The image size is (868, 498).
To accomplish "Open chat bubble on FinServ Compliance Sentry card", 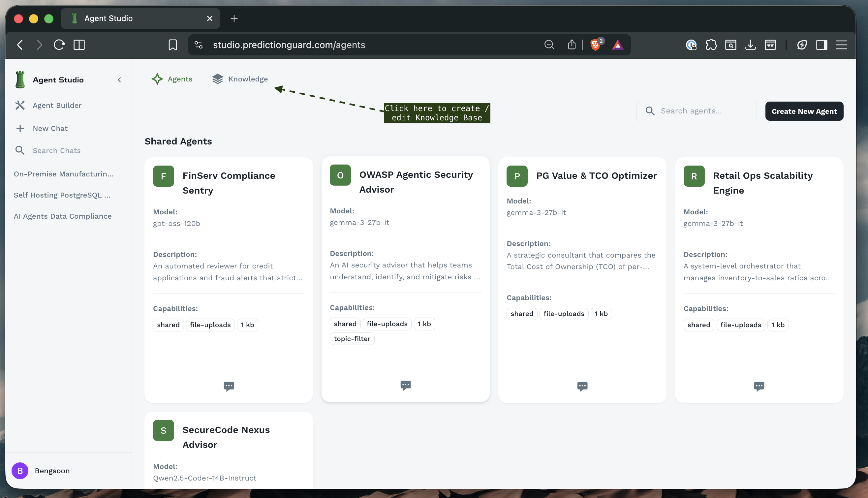I will click(x=229, y=386).
